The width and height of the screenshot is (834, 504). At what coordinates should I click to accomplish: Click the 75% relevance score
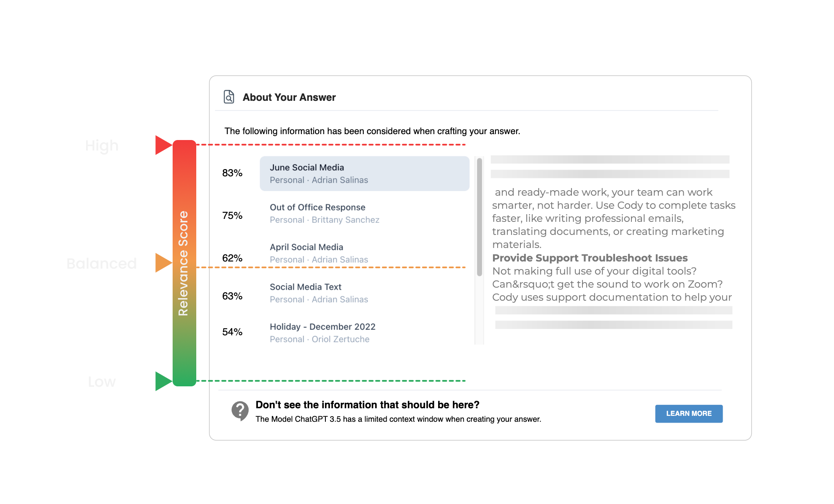point(233,215)
